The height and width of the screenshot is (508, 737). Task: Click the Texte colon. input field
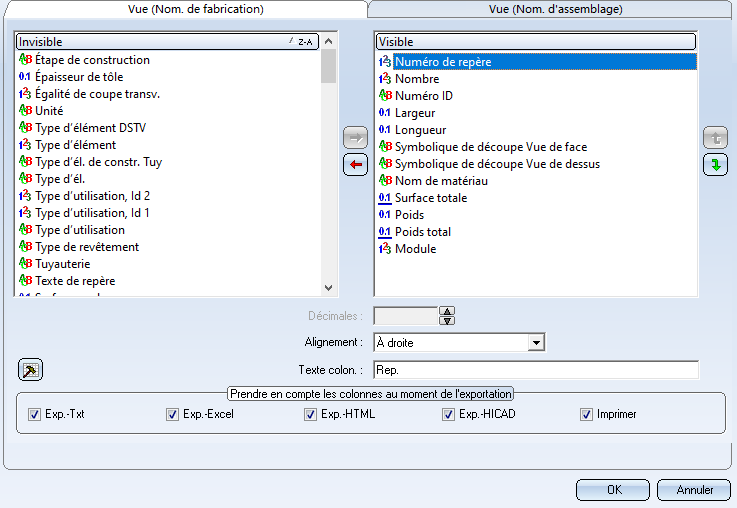(536, 370)
